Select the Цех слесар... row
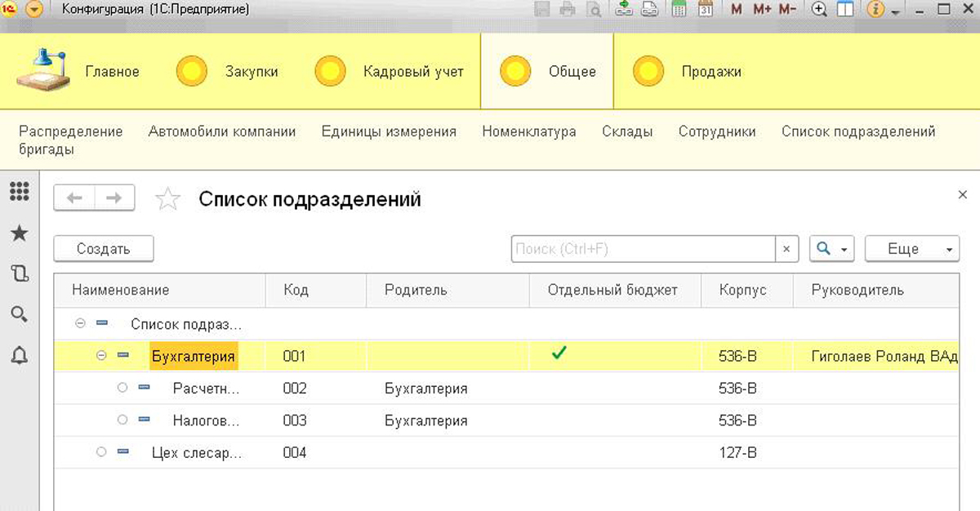 tap(196, 451)
